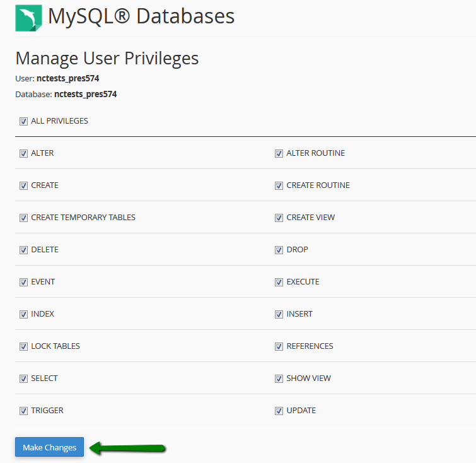The width and height of the screenshot is (476, 463).
Task: Disable CREATE TEMPORARY TABLES privilege
Action: pyautogui.click(x=23, y=218)
